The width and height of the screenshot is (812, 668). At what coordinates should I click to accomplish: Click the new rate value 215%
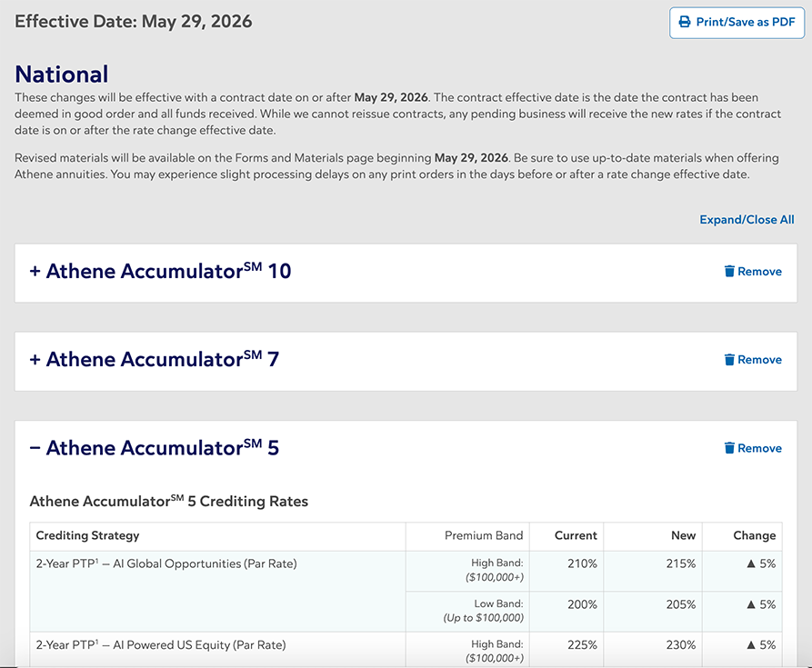(680, 563)
